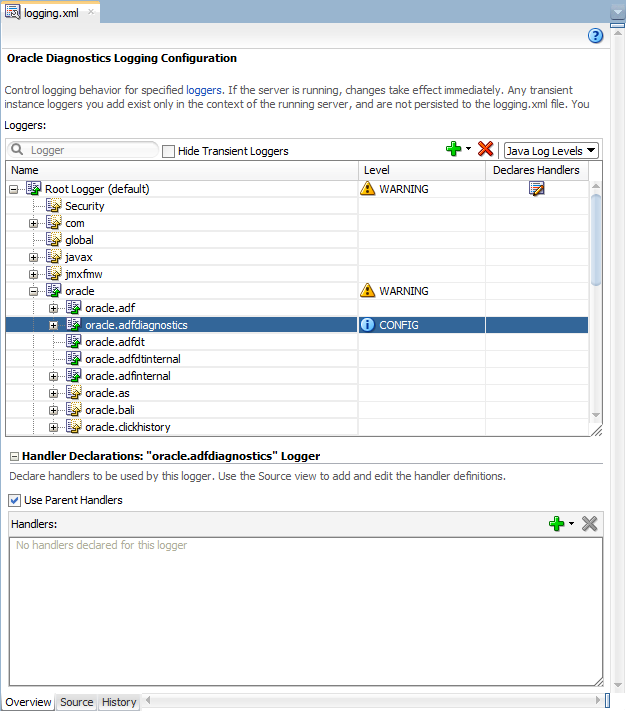This screenshot has width=626, height=711.
Task: Close the logging.xml tab
Action: (x=91, y=12)
